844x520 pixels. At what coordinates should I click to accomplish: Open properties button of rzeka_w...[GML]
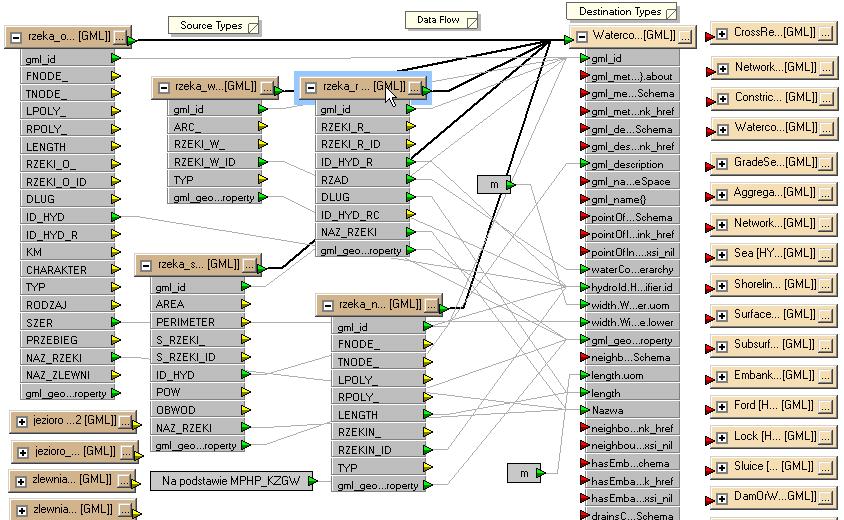266,87
